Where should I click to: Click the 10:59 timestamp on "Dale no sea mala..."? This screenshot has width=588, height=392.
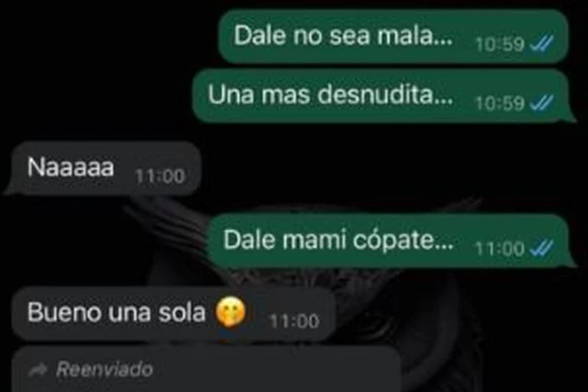pyautogui.click(x=499, y=44)
